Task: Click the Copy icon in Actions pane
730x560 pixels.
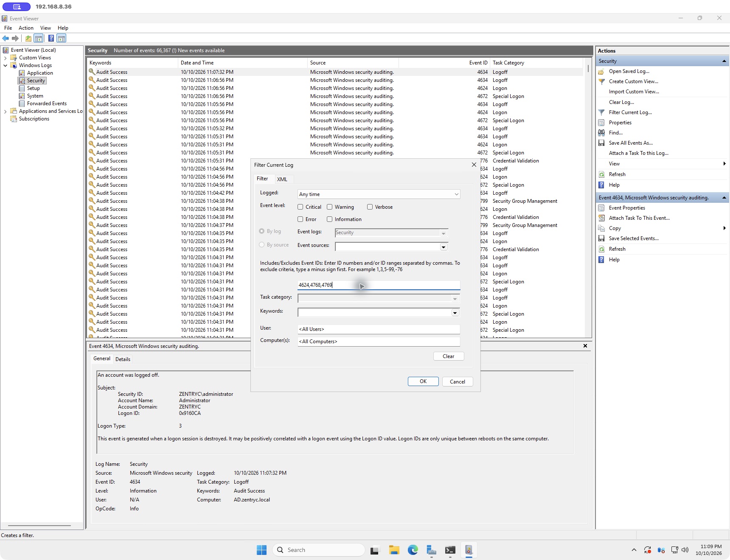Action: click(601, 228)
